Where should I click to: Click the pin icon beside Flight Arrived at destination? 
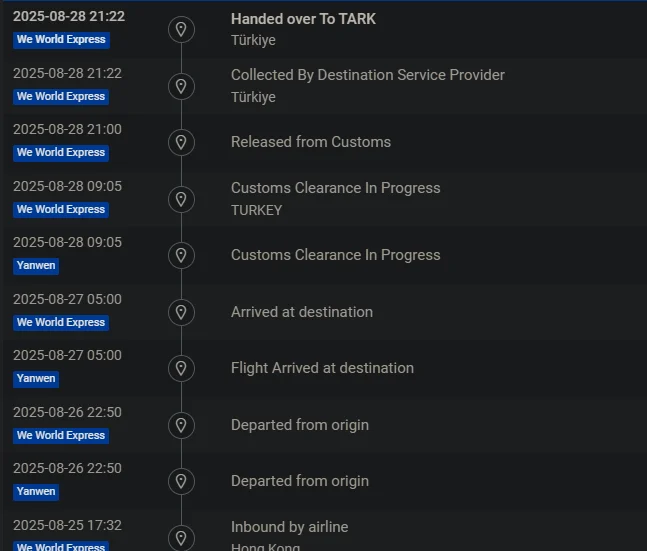[x=181, y=368]
